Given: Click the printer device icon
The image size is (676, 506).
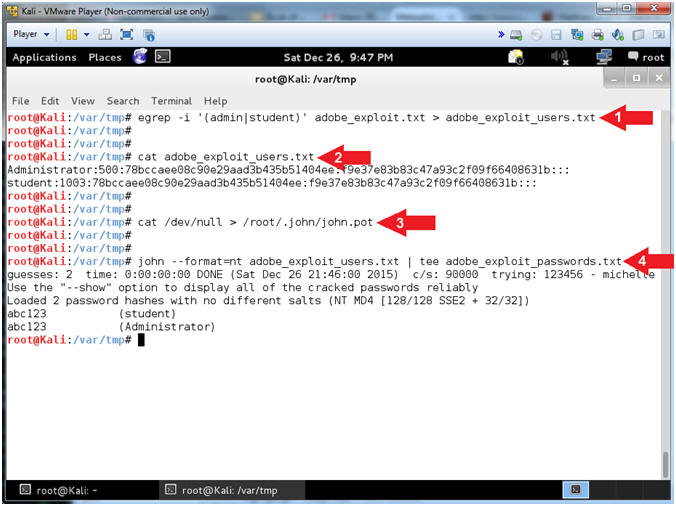Looking at the screenshot, I should (x=598, y=35).
